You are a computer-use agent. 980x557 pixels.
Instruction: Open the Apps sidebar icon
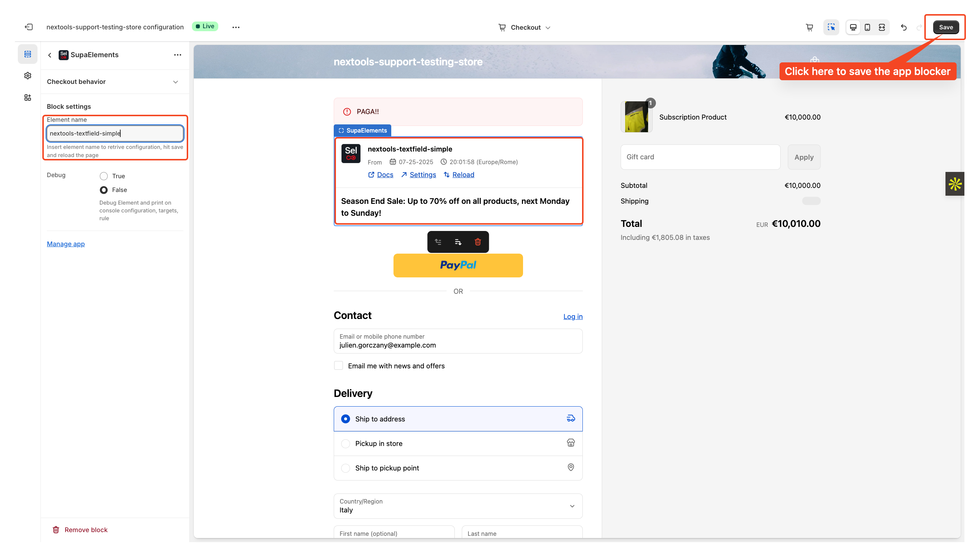click(x=27, y=98)
